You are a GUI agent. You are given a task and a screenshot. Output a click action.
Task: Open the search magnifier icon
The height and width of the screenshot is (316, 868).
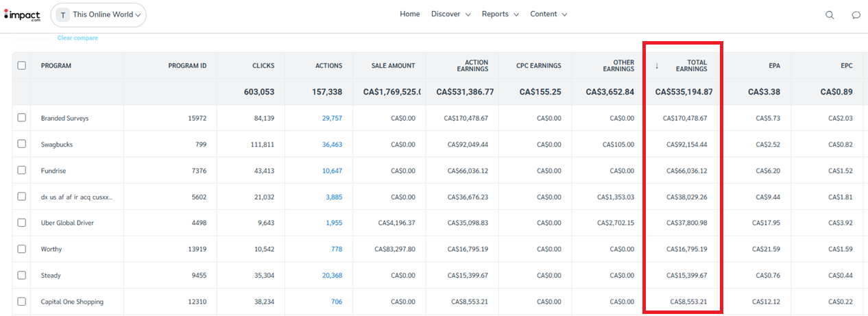[830, 15]
